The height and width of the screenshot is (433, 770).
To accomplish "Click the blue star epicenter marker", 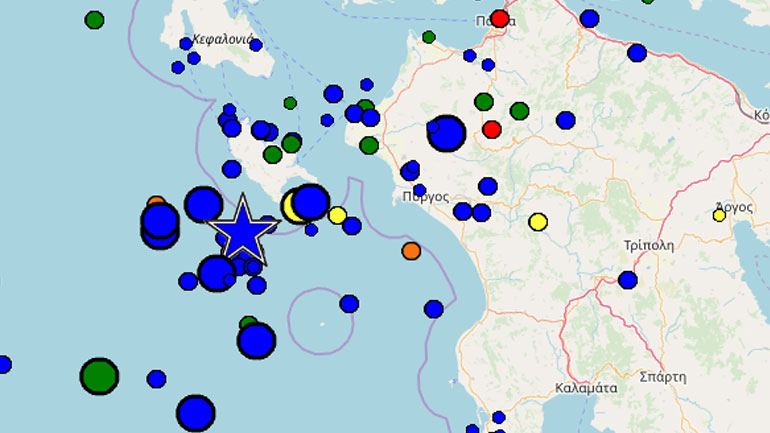I will pyautogui.click(x=242, y=230).
